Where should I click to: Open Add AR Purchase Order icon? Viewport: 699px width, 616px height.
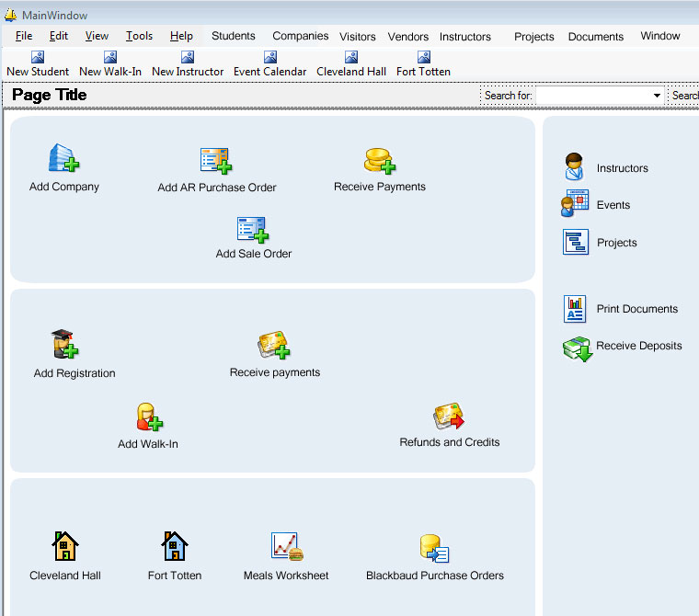coord(216,161)
